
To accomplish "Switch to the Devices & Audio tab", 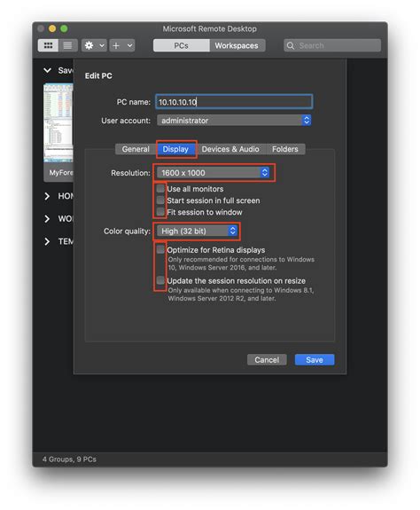I will tap(230, 149).
